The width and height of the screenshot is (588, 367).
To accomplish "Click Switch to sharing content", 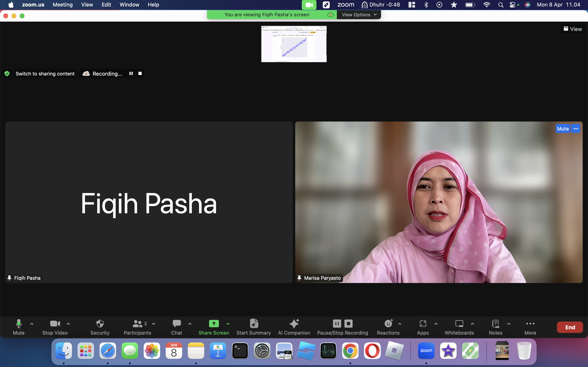I will click(45, 74).
